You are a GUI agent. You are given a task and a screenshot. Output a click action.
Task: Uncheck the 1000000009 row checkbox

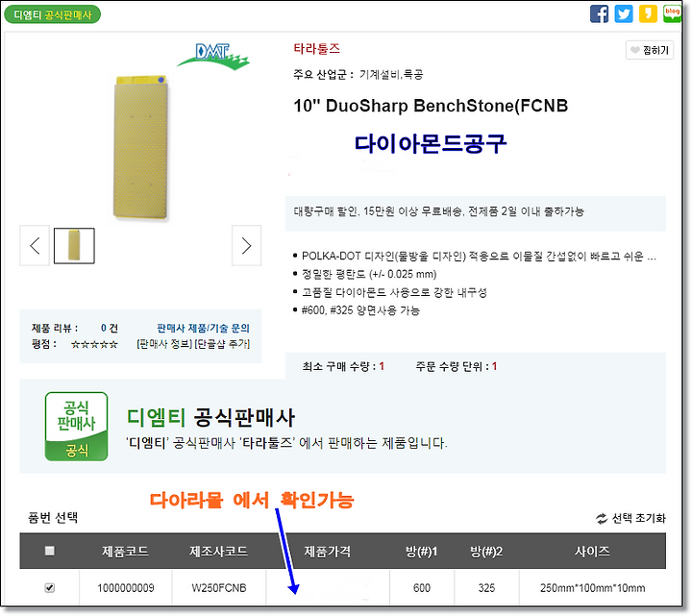click(x=49, y=588)
